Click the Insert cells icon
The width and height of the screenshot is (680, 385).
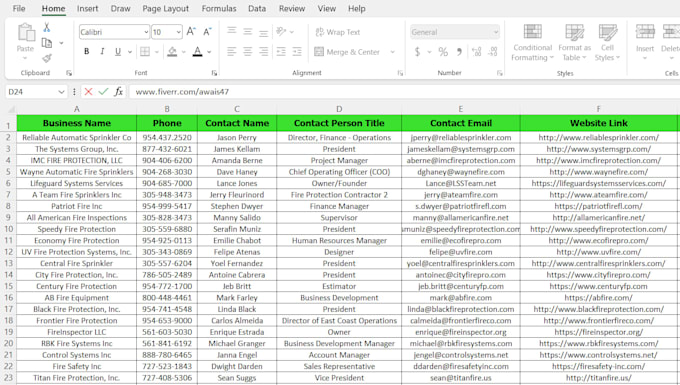645,32
